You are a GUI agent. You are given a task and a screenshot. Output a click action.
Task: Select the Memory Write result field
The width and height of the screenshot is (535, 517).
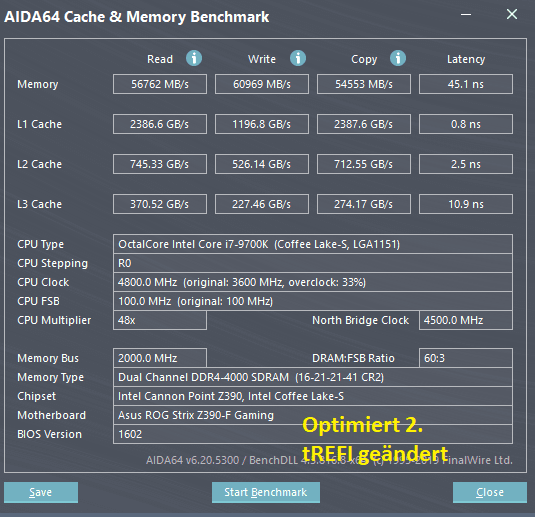tap(262, 84)
